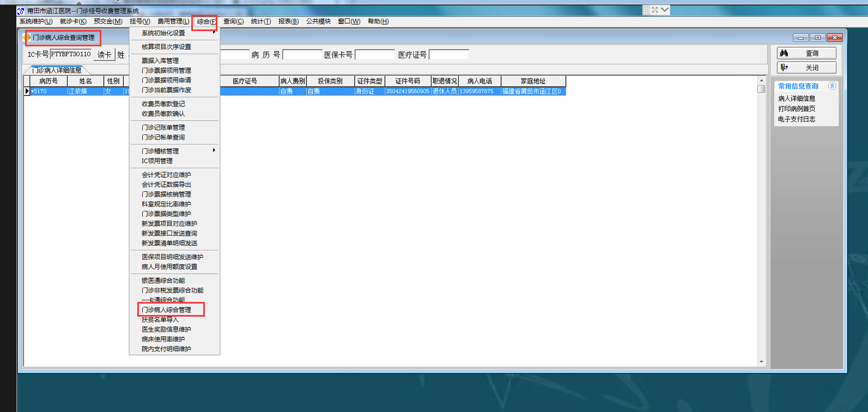Open the 帮助(H) menu
The width and height of the screenshot is (868, 412).
[378, 21]
